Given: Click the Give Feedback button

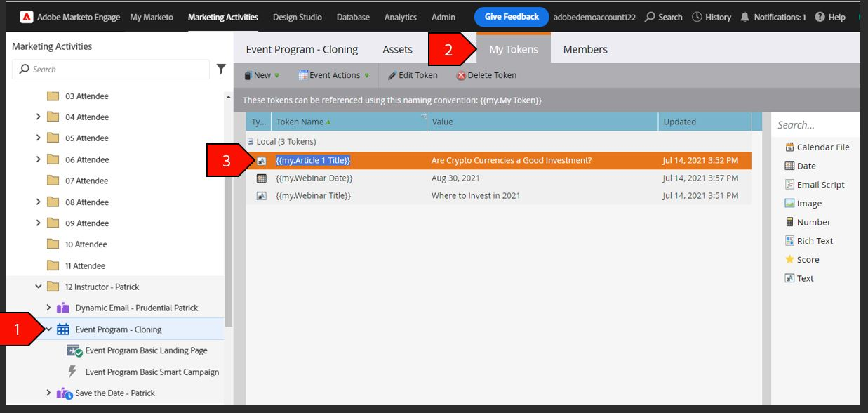Looking at the screenshot, I should pos(512,17).
